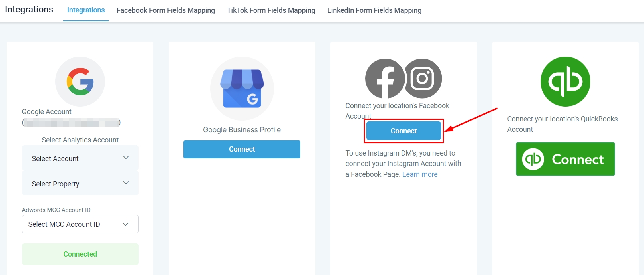Switch to Facebook Form Fields Mapping tab
Image resolution: width=644 pixels, height=275 pixels.
166,10
